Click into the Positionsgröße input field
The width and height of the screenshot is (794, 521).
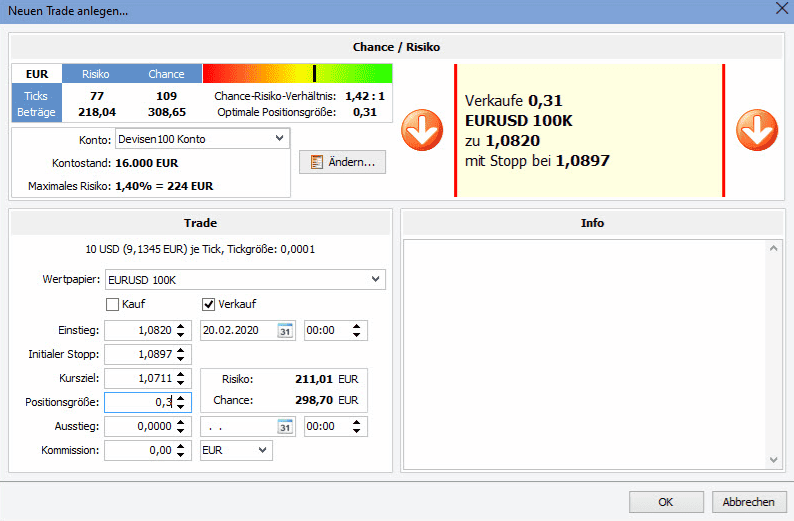(x=139, y=402)
